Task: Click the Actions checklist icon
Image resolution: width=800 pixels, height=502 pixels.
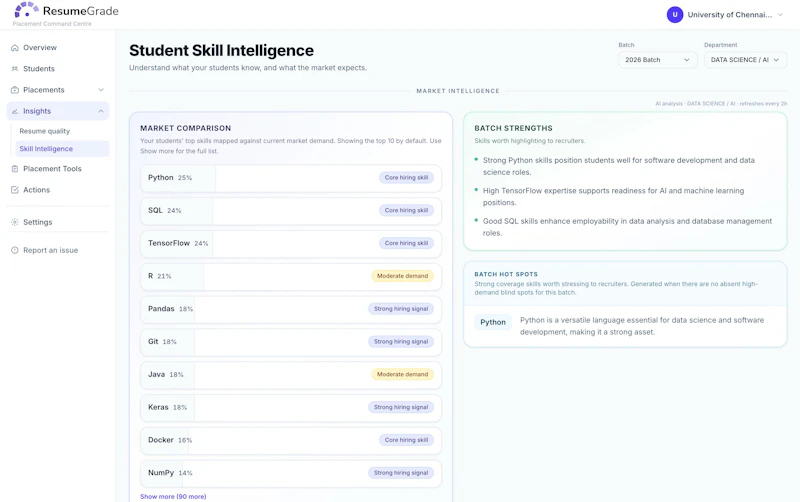Action: 15,190
